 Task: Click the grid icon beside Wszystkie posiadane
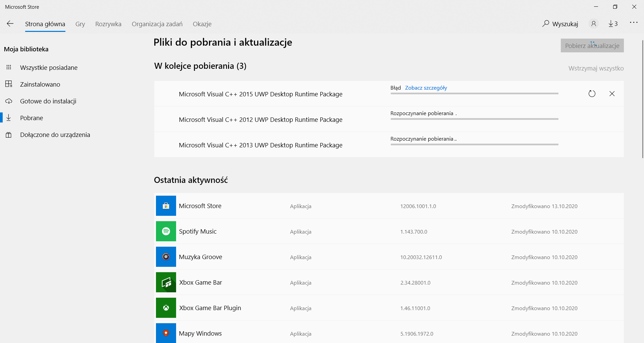[x=9, y=67]
